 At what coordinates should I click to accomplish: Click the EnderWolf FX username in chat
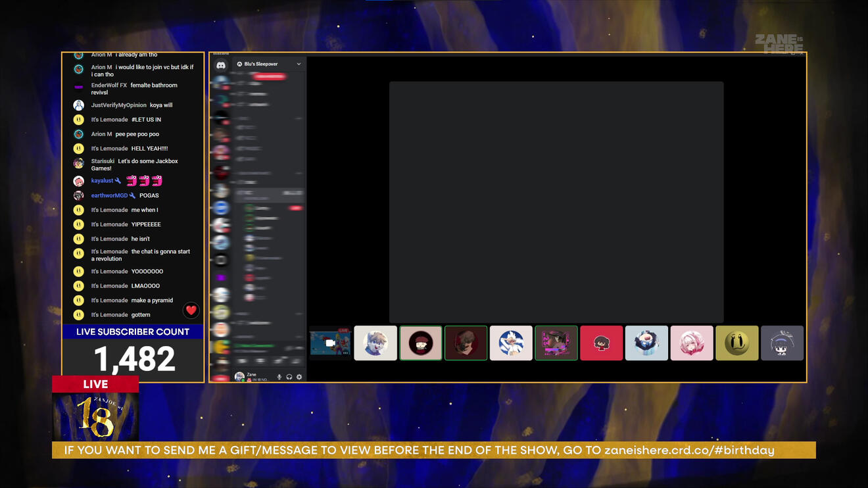point(109,85)
